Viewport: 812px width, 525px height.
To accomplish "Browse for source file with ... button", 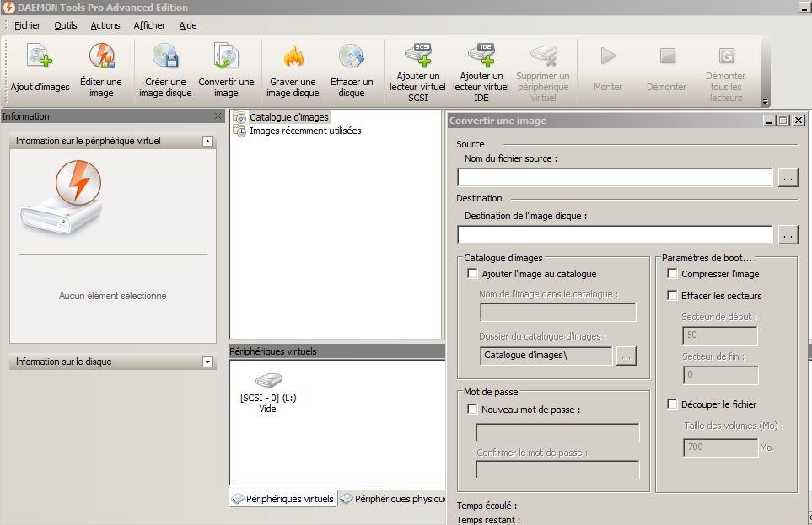I will (x=788, y=178).
